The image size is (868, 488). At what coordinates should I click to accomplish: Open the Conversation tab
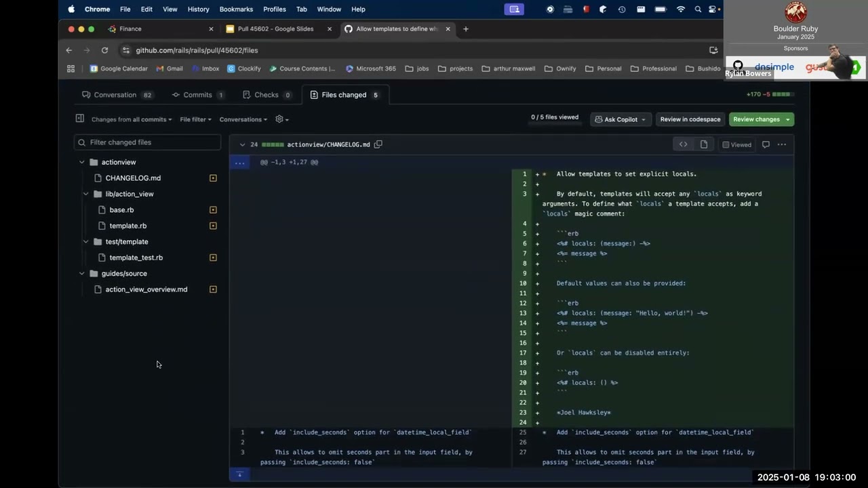pyautogui.click(x=117, y=95)
